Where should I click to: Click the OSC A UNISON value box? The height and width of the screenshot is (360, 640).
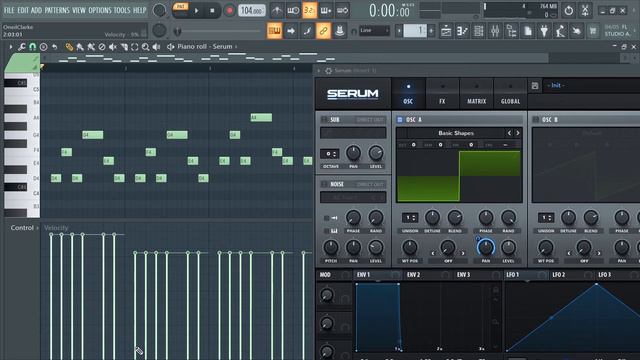coord(410,218)
